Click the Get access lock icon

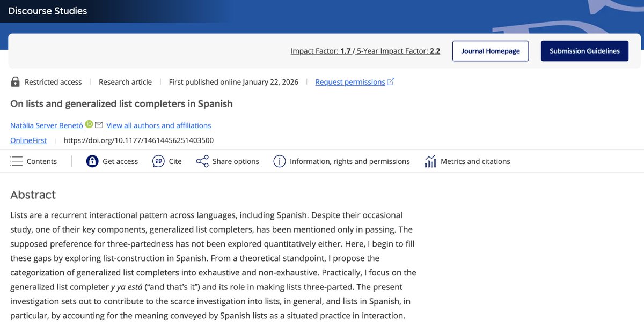92,161
